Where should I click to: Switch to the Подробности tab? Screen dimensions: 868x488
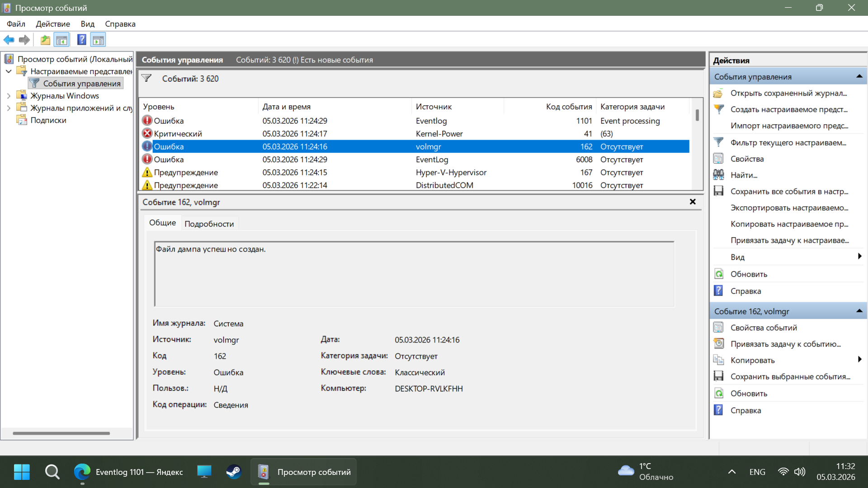click(209, 224)
